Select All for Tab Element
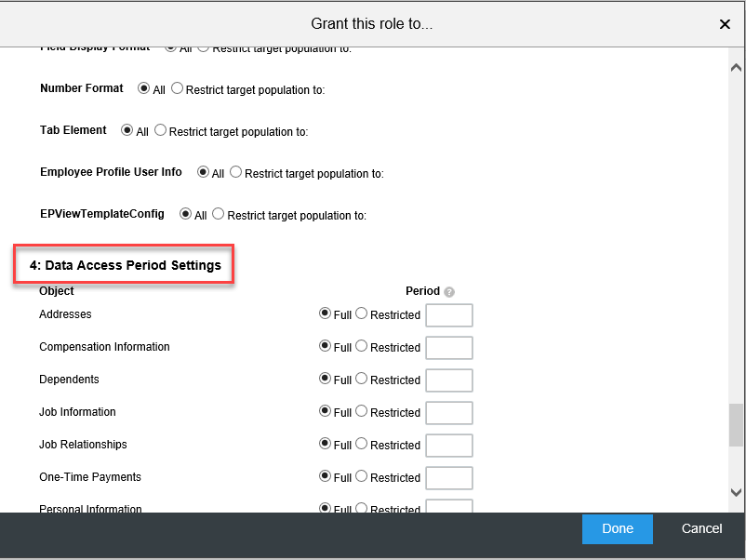This screenshot has width=746, height=560. click(x=127, y=130)
